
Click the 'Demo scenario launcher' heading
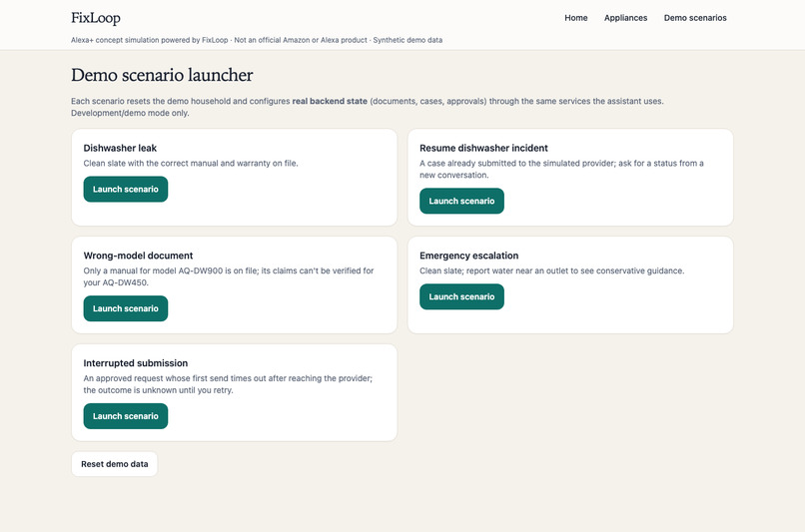pyautogui.click(x=162, y=75)
